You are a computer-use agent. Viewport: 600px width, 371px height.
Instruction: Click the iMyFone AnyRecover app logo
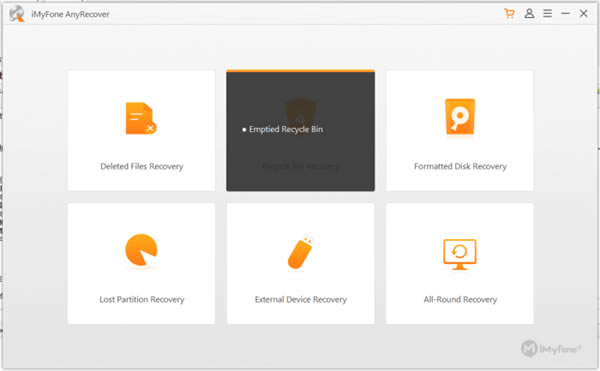pyautogui.click(x=17, y=14)
